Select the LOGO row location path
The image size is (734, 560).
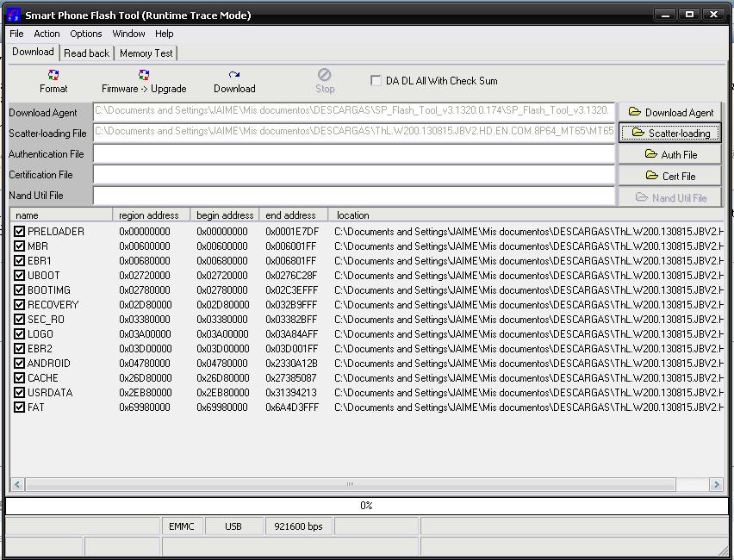pos(529,334)
